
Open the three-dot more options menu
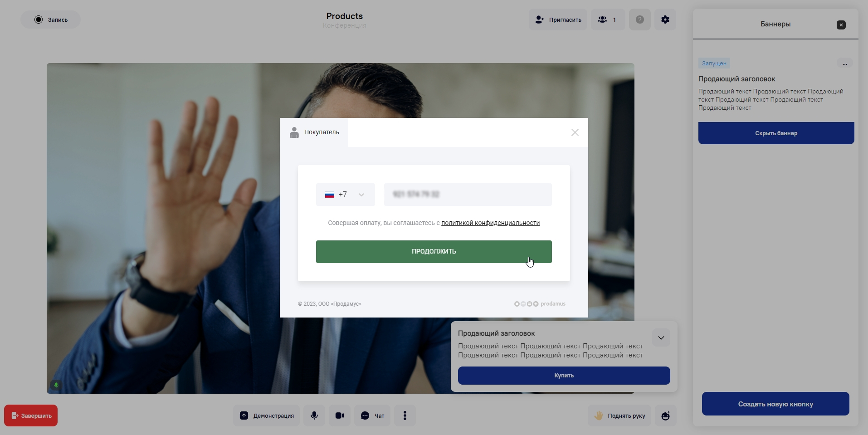pyautogui.click(x=405, y=415)
